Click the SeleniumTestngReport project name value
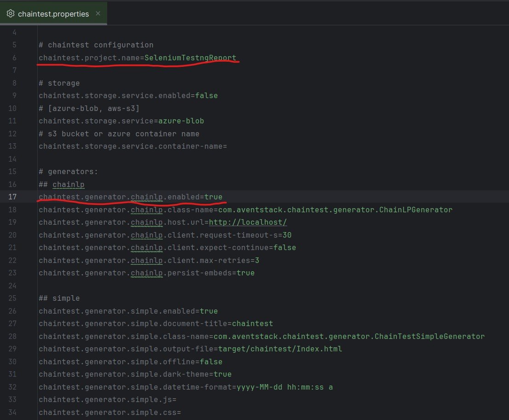The height and width of the screenshot is (420, 509). [190, 58]
